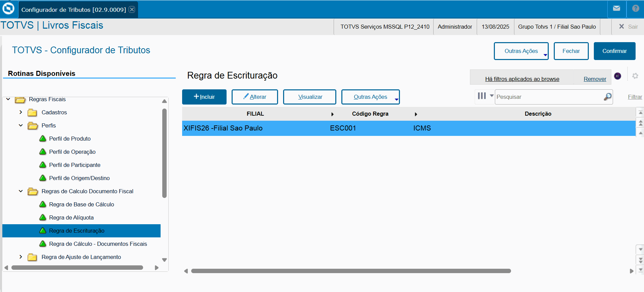644x292 pixels.
Task: Click the Regra de Base de Cálculo green icon
Action: (x=43, y=204)
